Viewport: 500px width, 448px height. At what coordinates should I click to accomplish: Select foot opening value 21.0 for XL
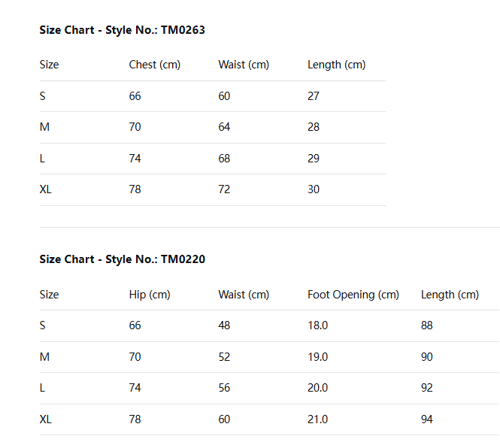pyautogui.click(x=317, y=419)
